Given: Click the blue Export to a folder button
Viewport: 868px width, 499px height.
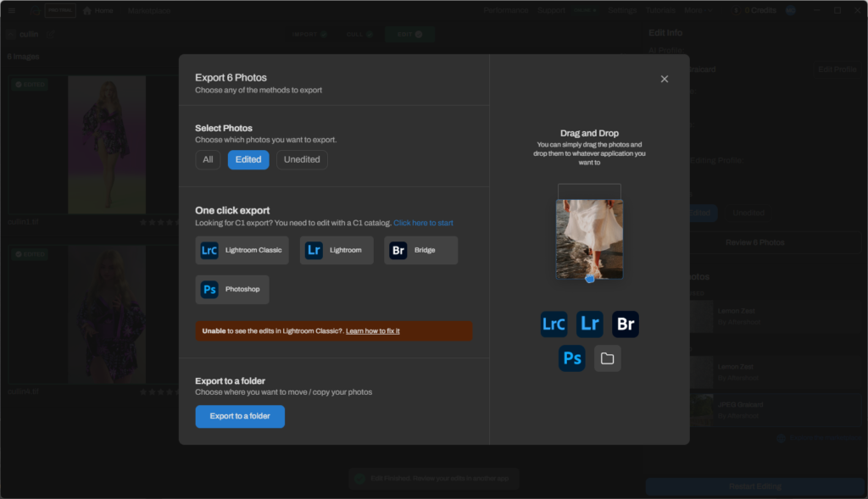Looking at the screenshot, I should (240, 416).
